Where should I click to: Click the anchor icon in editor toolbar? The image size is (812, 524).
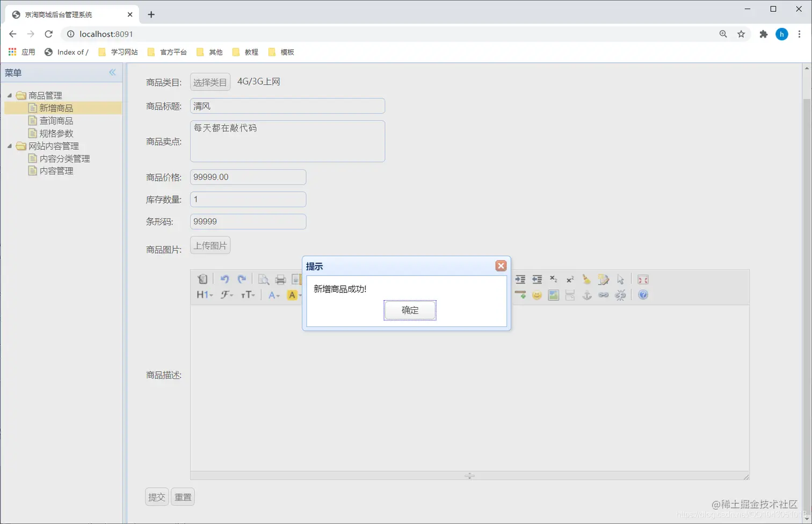587,295
